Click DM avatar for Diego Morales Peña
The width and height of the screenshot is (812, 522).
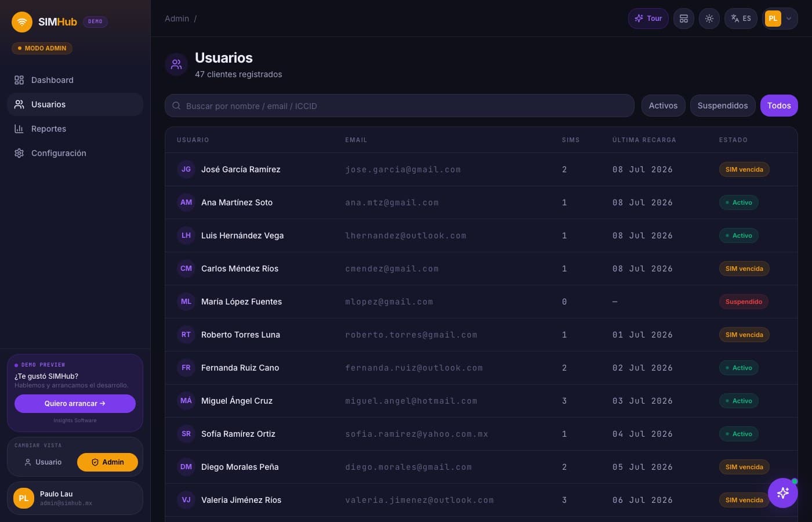(x=186, y=467)
